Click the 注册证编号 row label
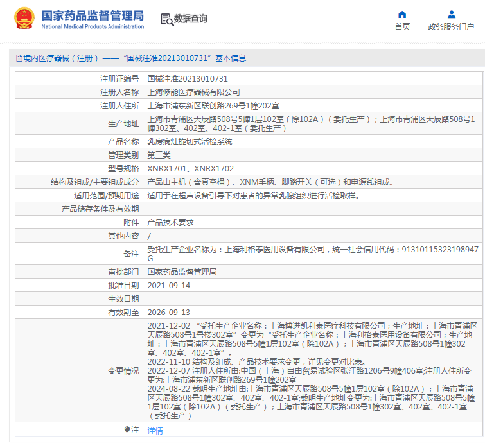Viewport: 485px width, 448px height. click(x=119, y=79)
